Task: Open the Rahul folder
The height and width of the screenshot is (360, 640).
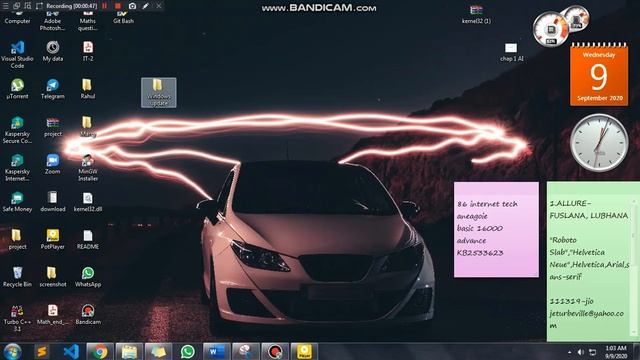Action: [88, 89]
